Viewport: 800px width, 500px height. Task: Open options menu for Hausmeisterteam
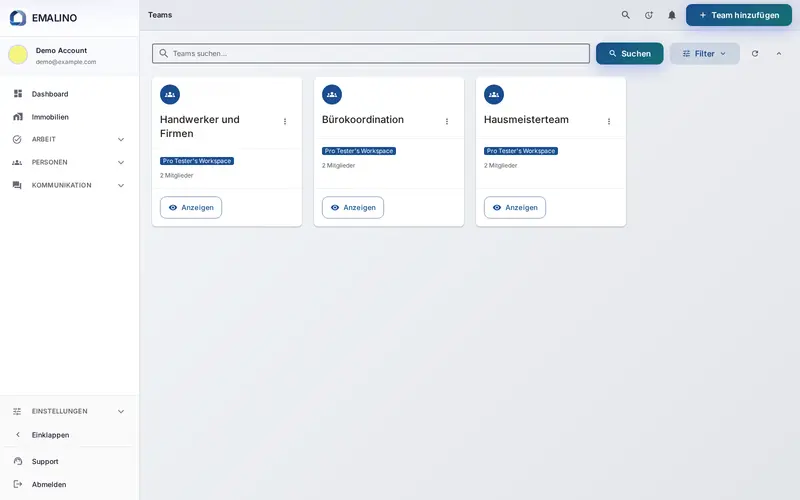tap(609, 121)
